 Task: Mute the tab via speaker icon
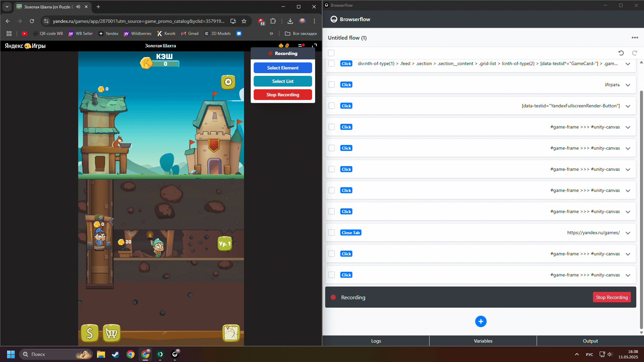tap(78, 7)
